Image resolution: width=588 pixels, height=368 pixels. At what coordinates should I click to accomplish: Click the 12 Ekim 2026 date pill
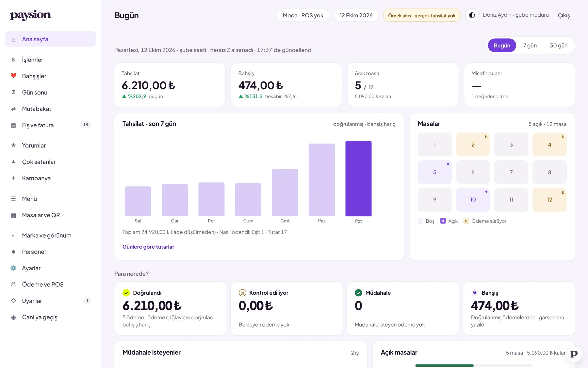[x=356, y=15]
